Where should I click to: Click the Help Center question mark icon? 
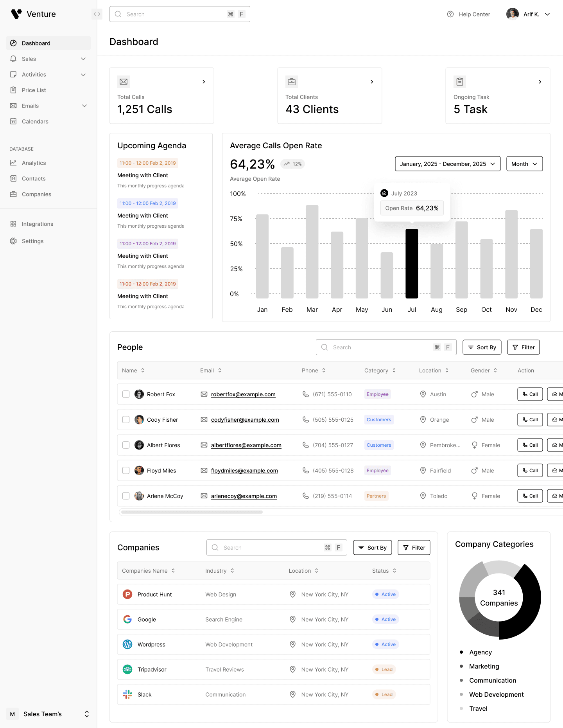(x=450, y=14)
